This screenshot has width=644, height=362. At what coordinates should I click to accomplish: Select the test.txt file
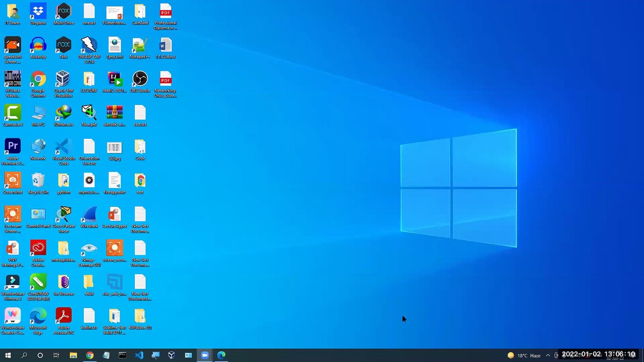[140, 116]
